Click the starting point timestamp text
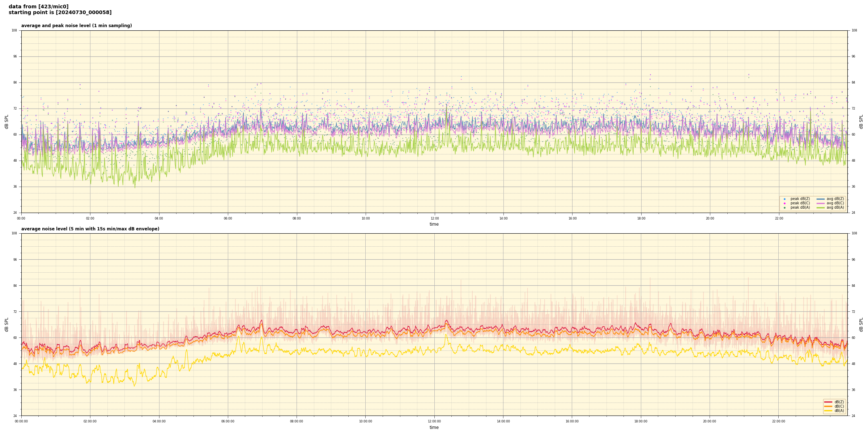The image size is (868, 434). tap(60, 12)
